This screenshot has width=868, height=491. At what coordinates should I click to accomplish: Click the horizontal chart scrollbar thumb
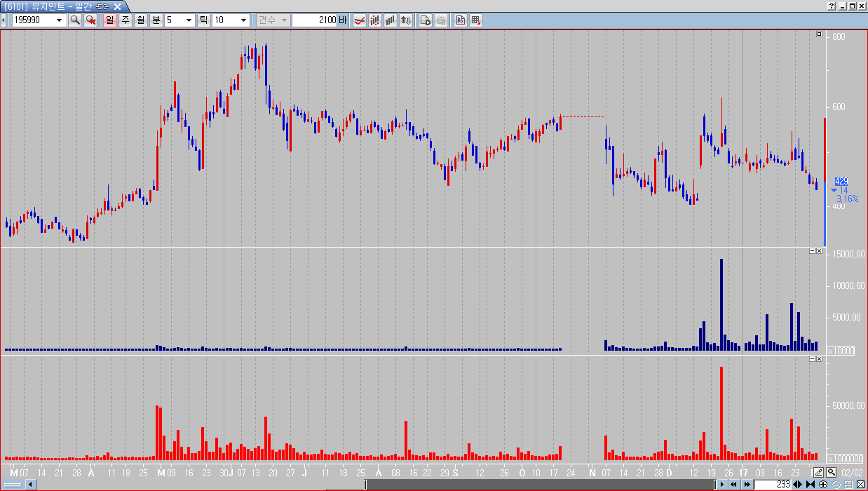[x=538, y=485]
